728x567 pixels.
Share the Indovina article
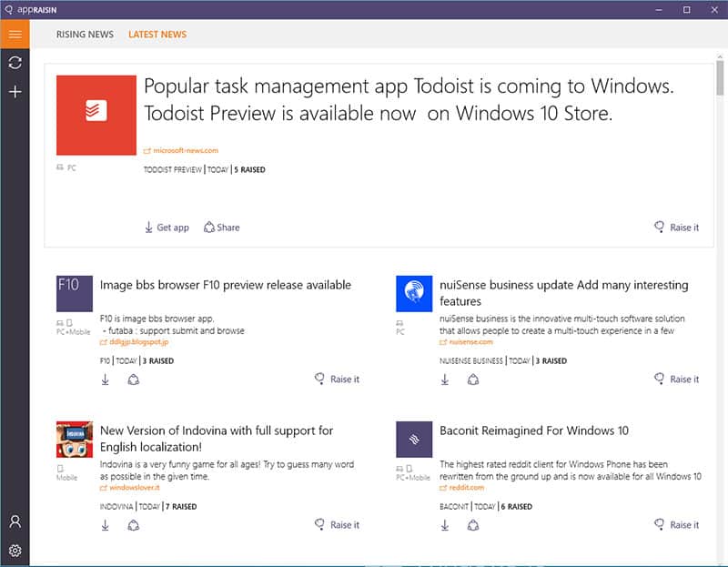coord(134,525)
